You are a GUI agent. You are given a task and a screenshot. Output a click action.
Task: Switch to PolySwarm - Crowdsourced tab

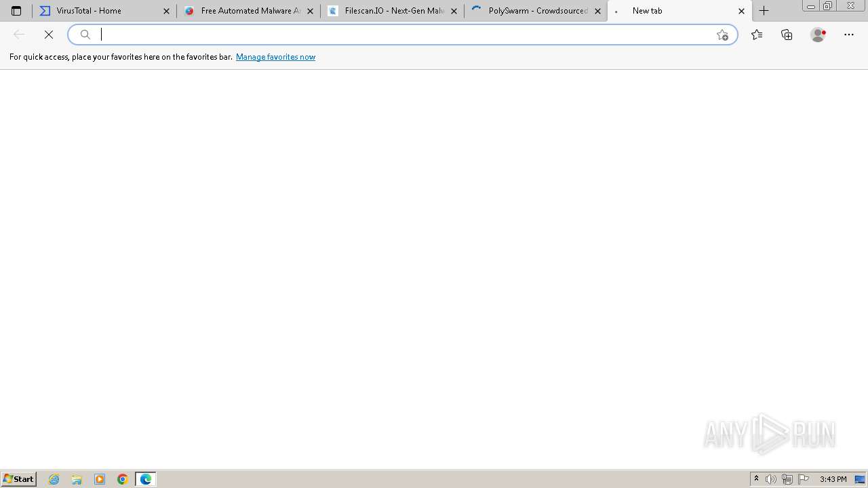[x=536, y=11]
